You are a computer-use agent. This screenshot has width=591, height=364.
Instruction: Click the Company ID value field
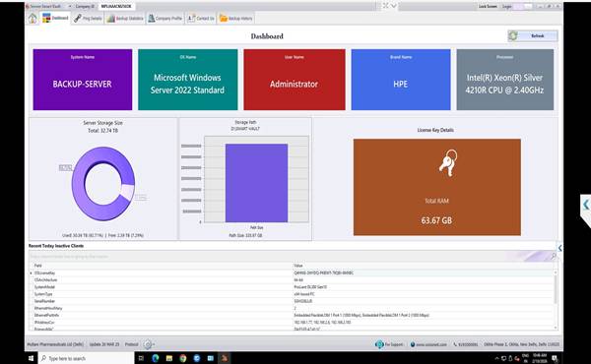pos(116,7)
